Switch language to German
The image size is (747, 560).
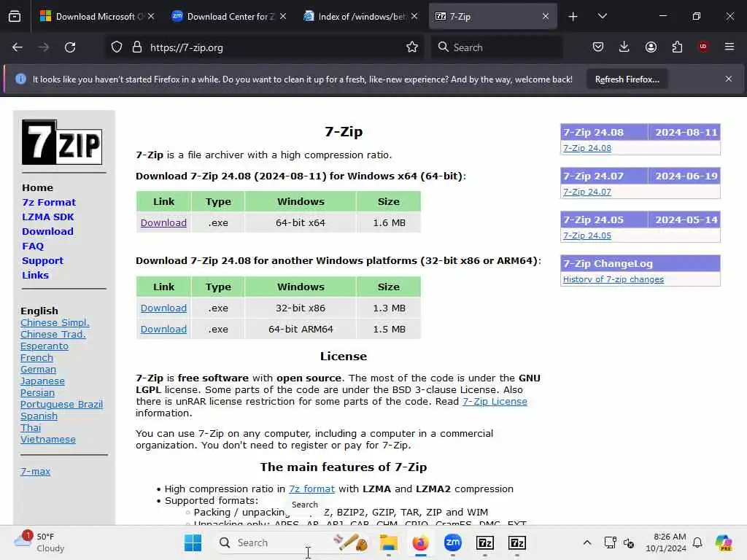[38, 370]
